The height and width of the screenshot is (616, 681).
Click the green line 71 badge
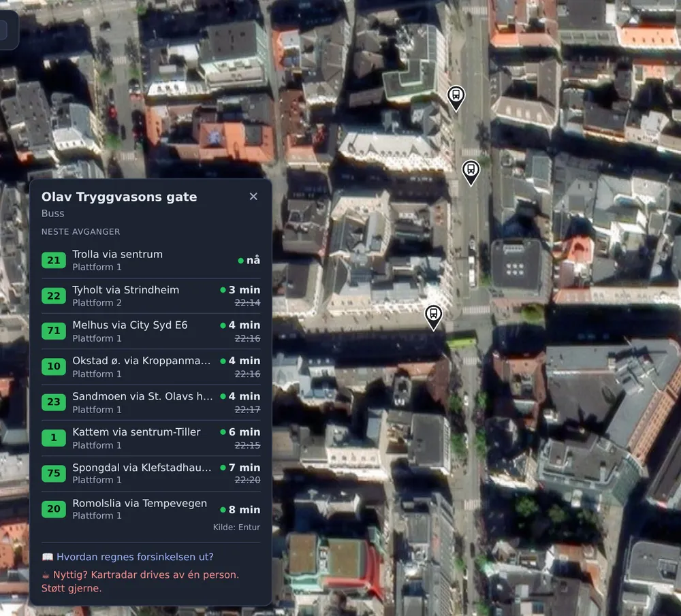(x=54, y=331)
